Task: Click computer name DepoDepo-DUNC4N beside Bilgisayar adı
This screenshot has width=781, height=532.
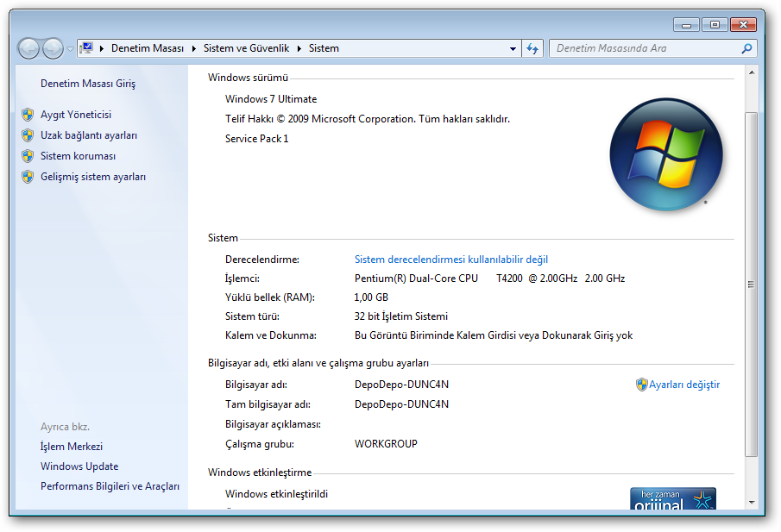Action: (x=401, y=385)
